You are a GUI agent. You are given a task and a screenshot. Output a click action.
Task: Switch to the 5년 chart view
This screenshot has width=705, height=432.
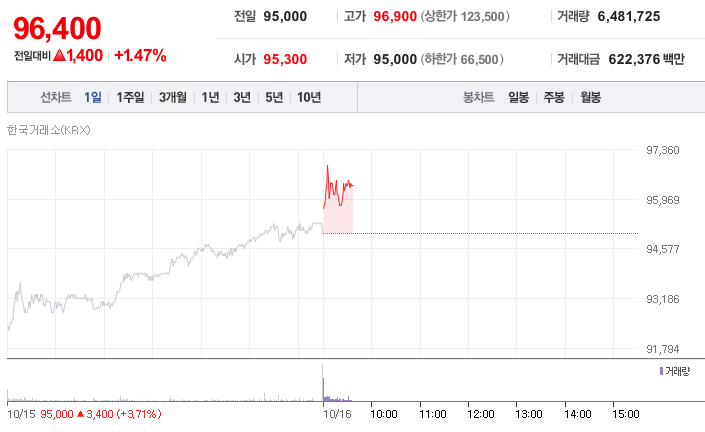click(273, 97)
